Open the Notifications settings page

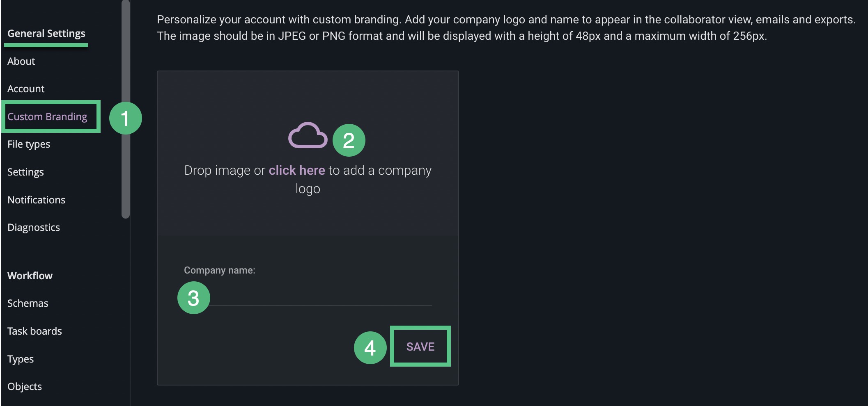(36, 200)
